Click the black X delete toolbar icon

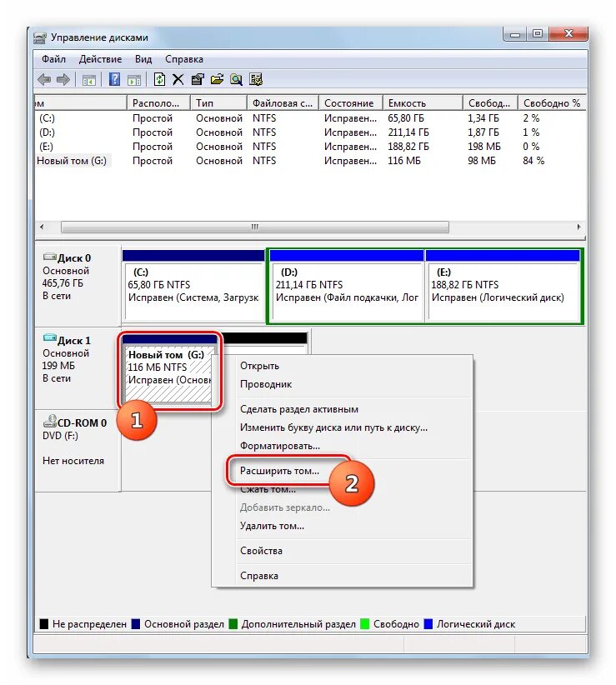[x=178, y=79]
